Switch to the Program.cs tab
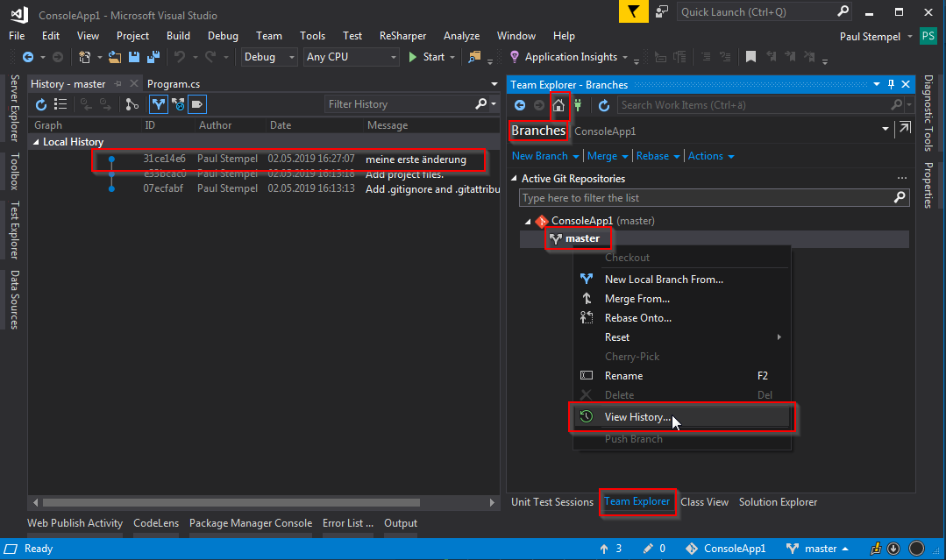 174,84
